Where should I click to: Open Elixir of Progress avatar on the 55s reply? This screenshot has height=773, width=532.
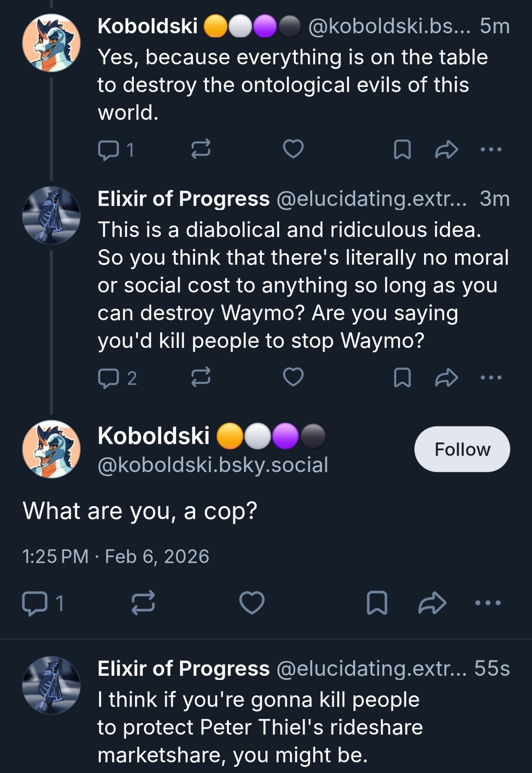tap(51, 685)
